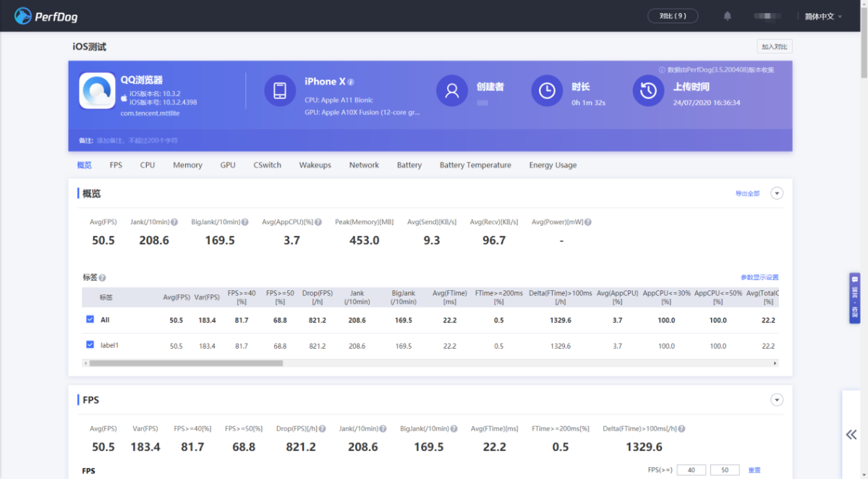868x479 pixels.
Task: Click the help icon next to Jank(/10min)
Action: click(x=174, y=222)
